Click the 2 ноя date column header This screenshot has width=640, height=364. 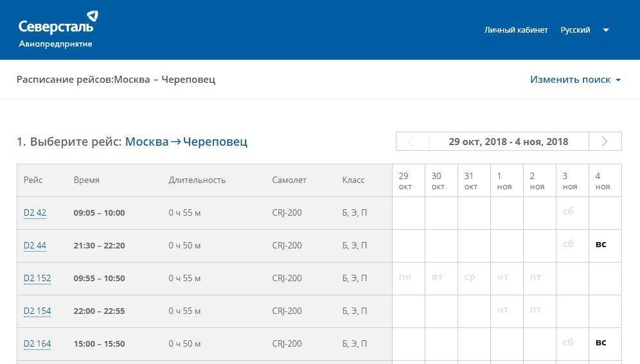tap(539, 181)
